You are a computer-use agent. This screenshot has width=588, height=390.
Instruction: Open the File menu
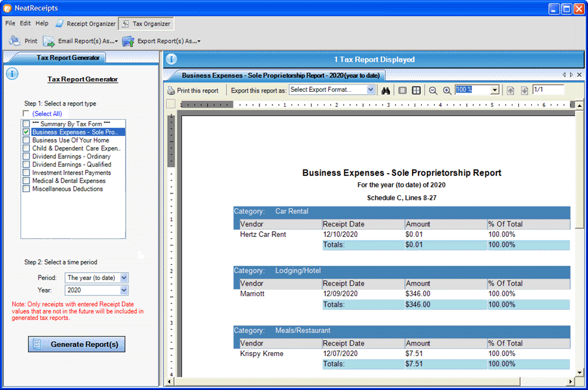pos(10,23)
